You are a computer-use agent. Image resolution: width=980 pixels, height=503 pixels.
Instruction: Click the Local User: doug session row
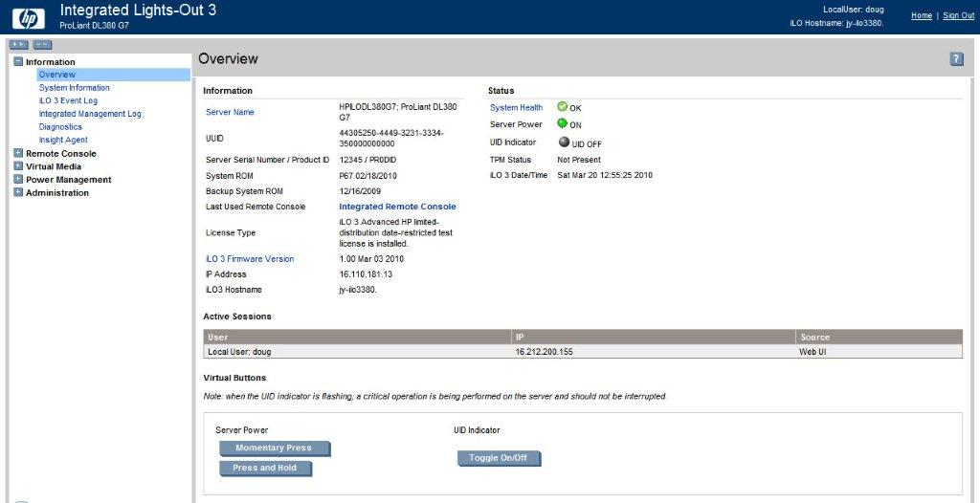click(583, 352)
